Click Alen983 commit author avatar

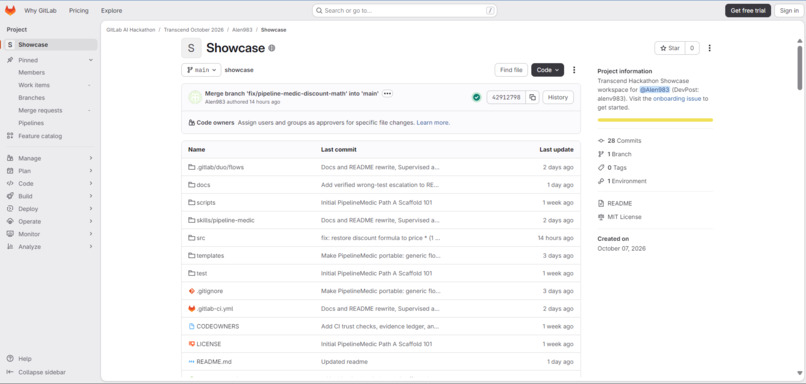[x=195, y=97]
